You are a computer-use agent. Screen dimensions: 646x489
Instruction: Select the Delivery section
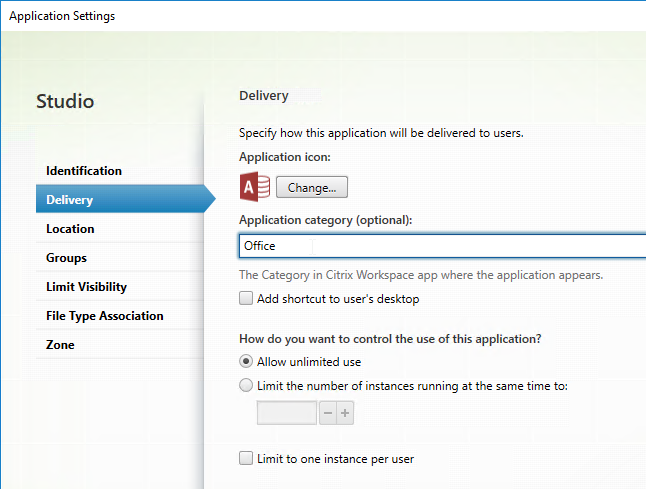(x=120, y=199)
